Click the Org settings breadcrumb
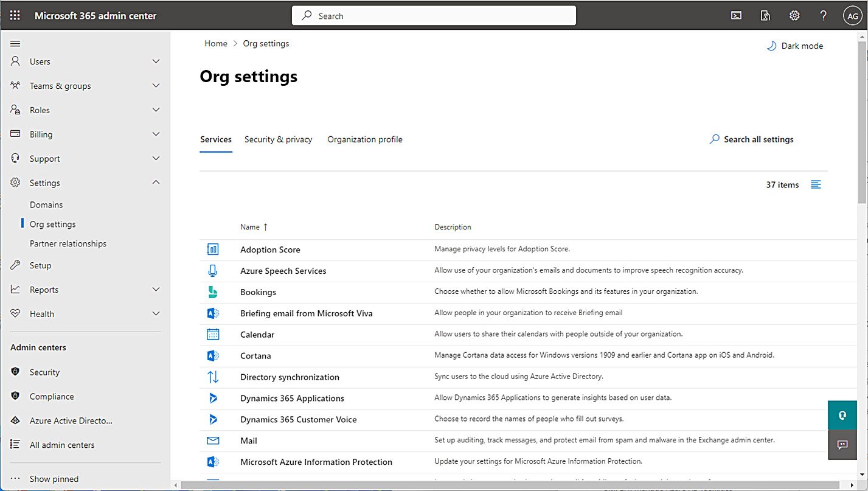 [x=266, y=44]
